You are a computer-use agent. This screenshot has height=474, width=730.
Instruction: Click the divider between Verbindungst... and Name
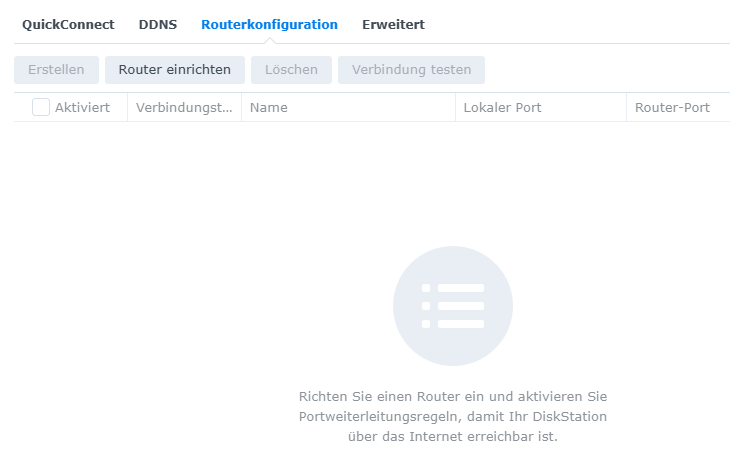tap(241, 107)
